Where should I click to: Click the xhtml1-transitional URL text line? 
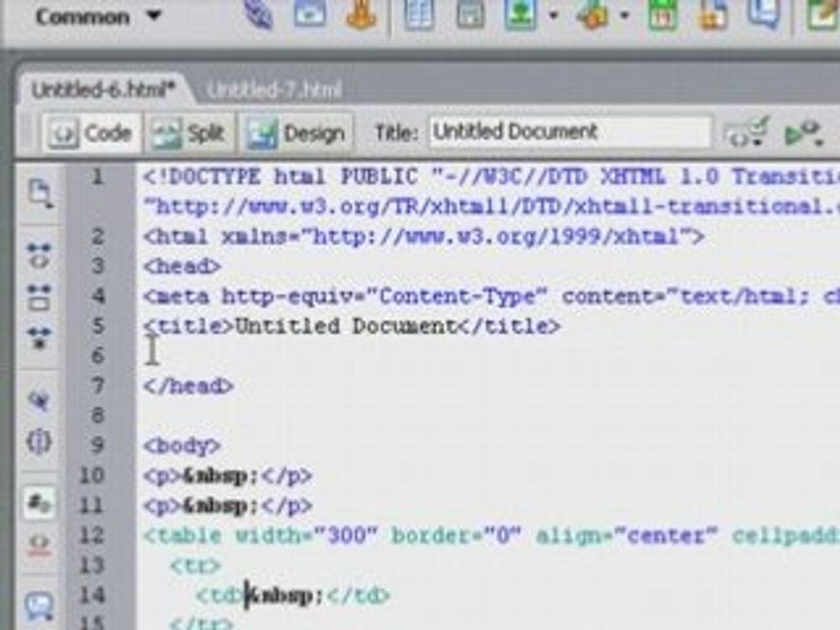pos(491,206)
